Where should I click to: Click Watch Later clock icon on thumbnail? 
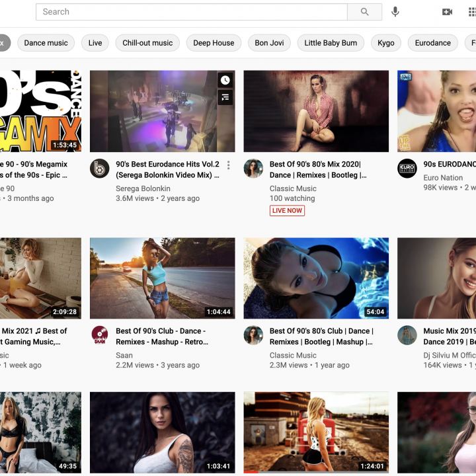(x=225, y=80)
